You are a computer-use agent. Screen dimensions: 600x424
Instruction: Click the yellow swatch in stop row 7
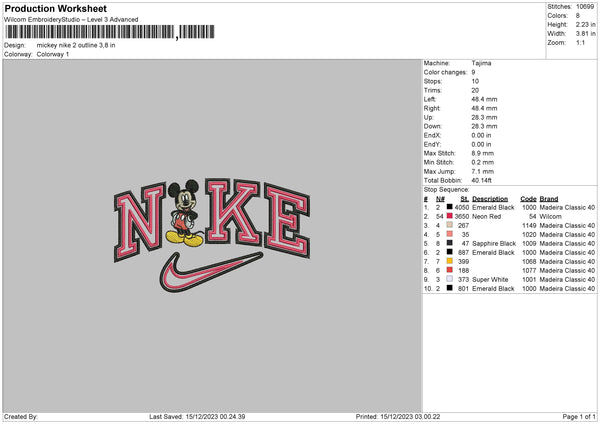point(450,261)
